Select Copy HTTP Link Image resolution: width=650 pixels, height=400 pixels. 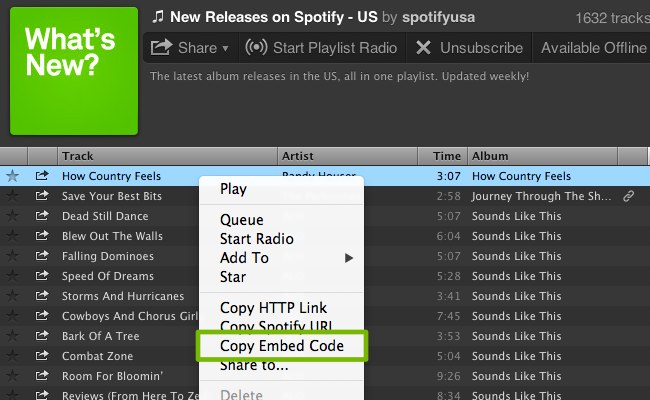point(274,308)
